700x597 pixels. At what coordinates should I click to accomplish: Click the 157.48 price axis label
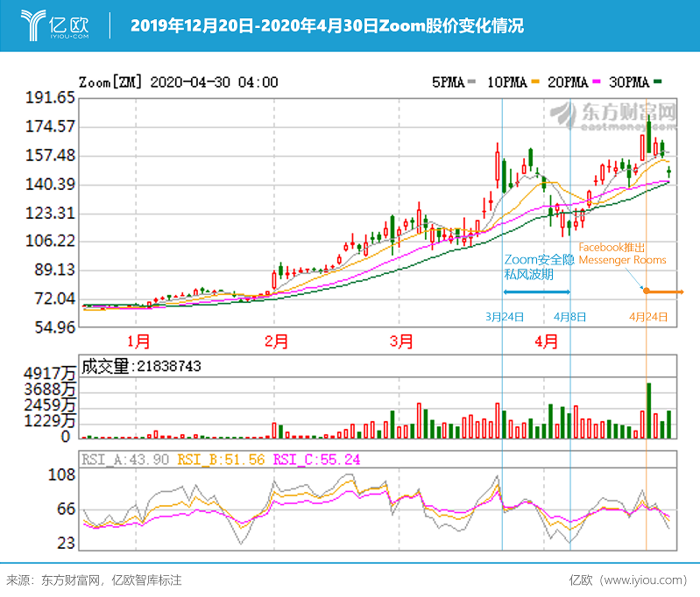click(x=50, y=155)
